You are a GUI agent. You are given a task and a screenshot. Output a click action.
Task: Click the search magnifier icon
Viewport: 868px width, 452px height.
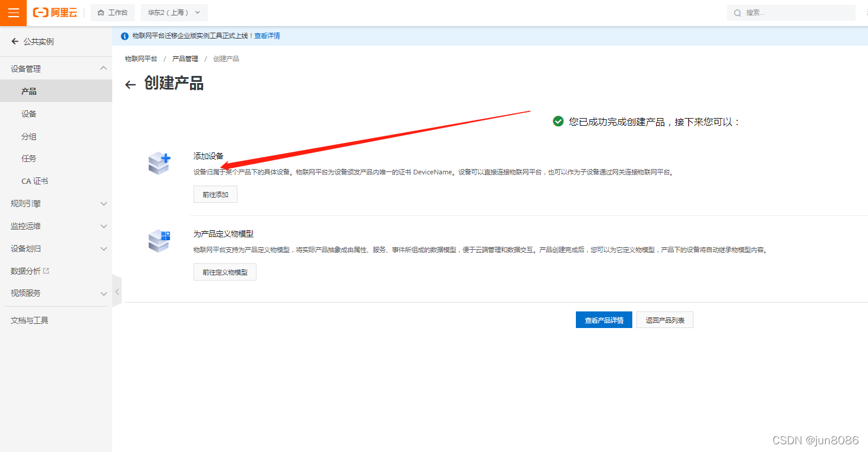737,12
